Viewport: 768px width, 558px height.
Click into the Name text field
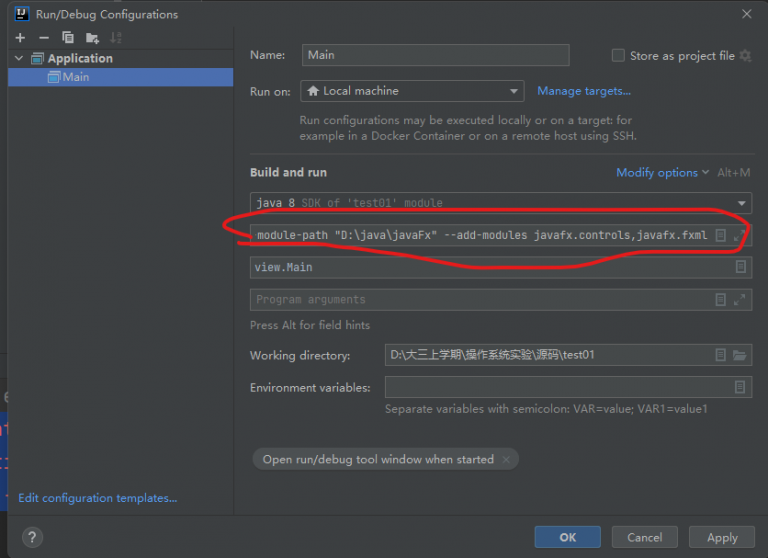435,55
